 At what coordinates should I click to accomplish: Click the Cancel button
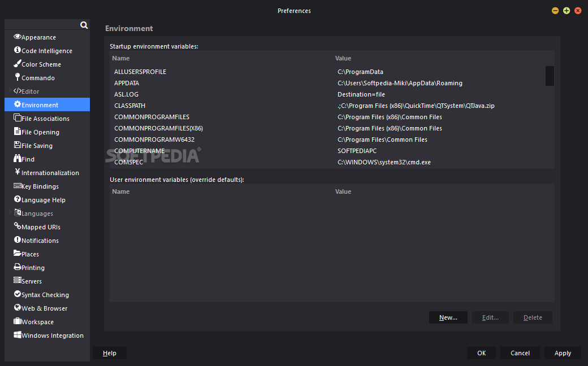[x=520, y=353]
